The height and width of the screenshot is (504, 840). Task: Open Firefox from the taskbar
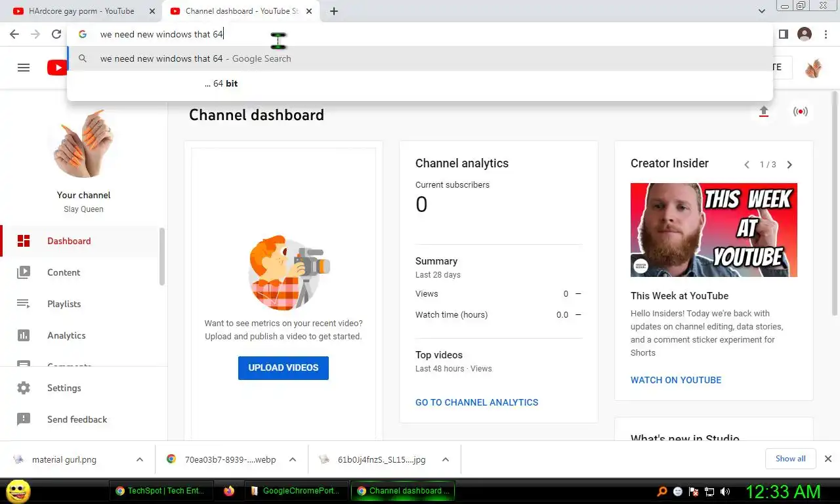(229, 491)
